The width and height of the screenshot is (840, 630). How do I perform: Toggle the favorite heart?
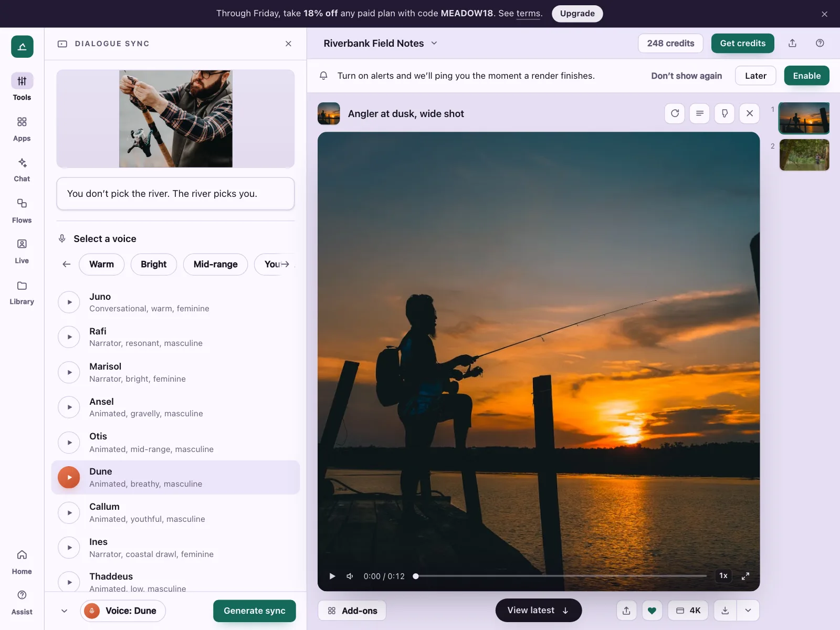[x=652, y=611]
